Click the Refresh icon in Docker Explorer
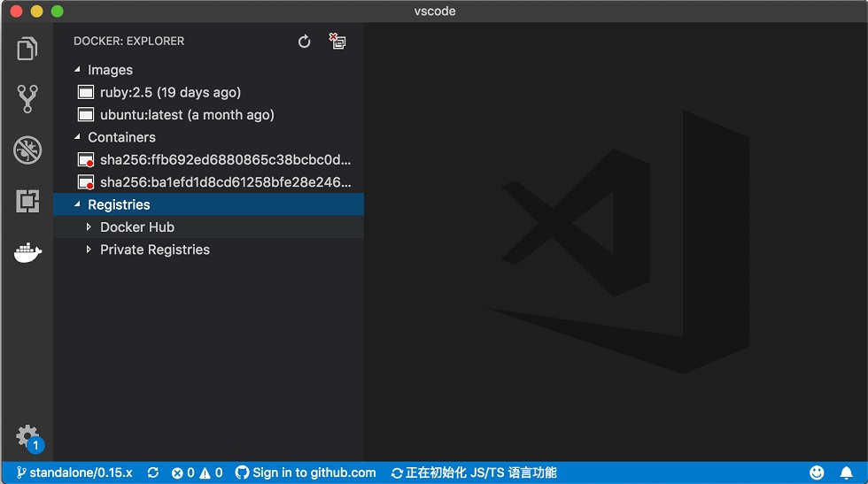This screenshot has width=868, height=484. click(304, 42)
